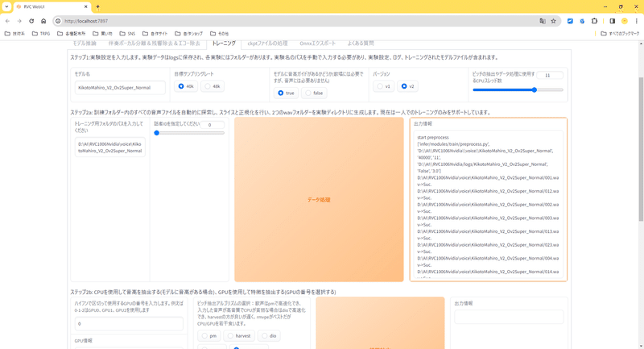Set pitch guidance to false
644x349 pixels.
tap(314, 93)
